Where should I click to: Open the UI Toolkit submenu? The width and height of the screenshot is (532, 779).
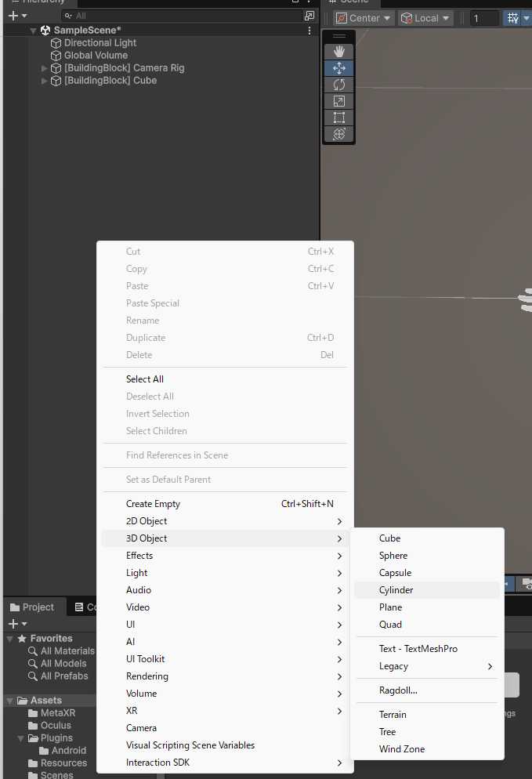click(x=225, y=659)
